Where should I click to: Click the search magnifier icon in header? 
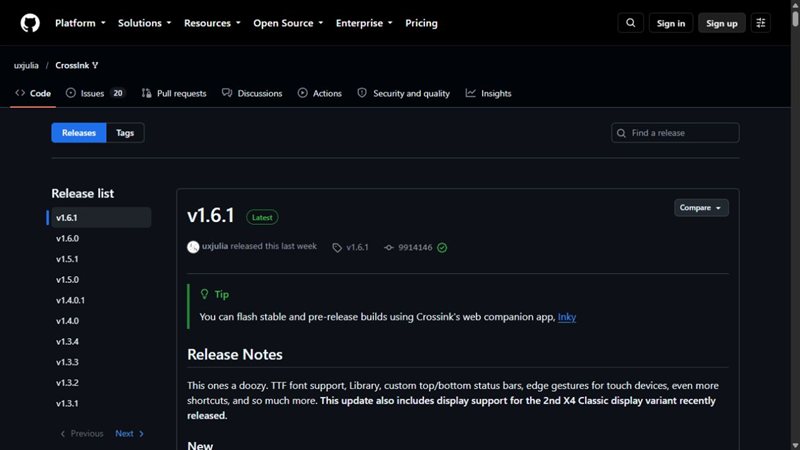point(631,23)
